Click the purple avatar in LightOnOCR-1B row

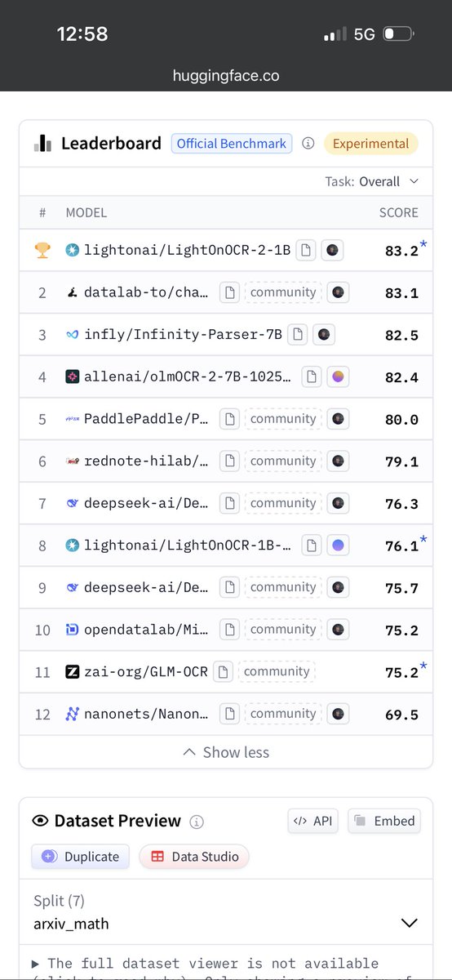(x=338, y=545)
